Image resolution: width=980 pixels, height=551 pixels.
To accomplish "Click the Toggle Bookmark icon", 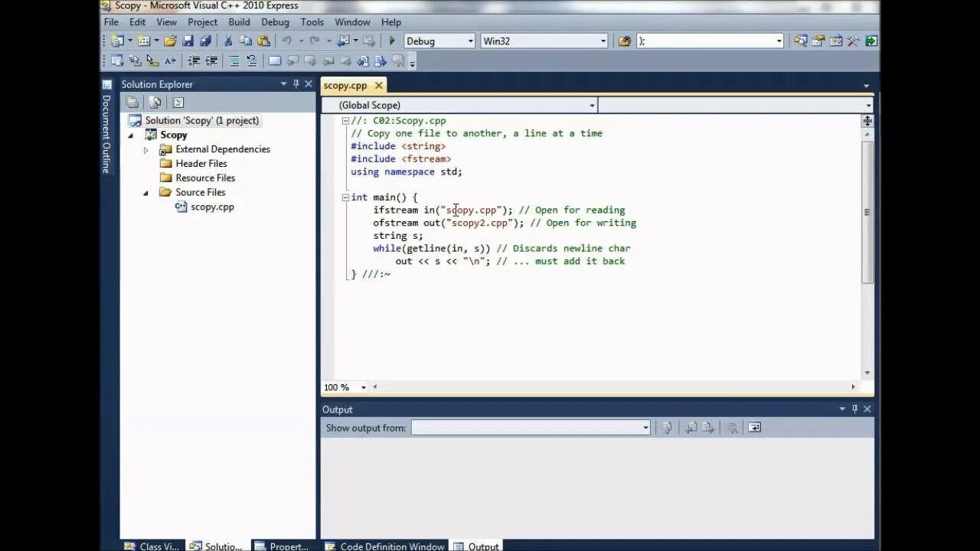I will tap(275, 60).
